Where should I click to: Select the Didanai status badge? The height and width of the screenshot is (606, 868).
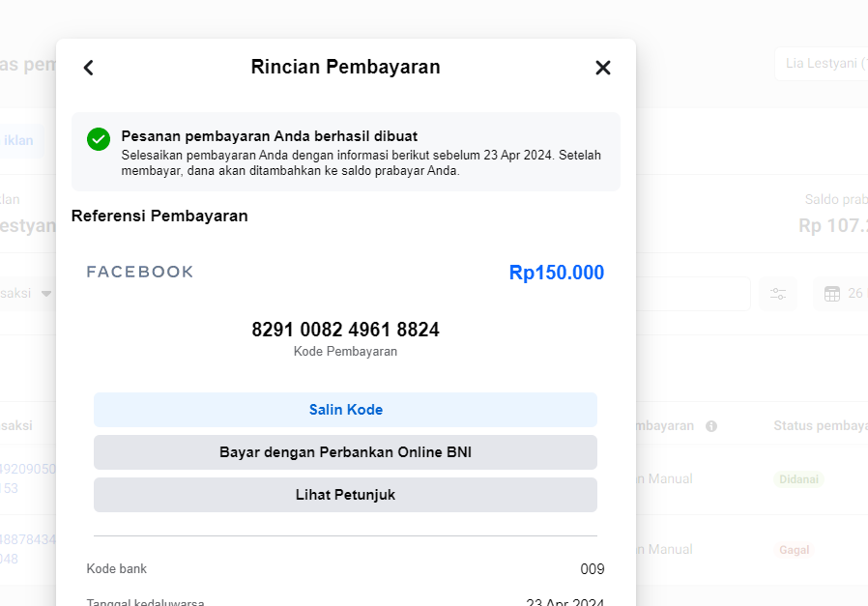click(798, 479)
